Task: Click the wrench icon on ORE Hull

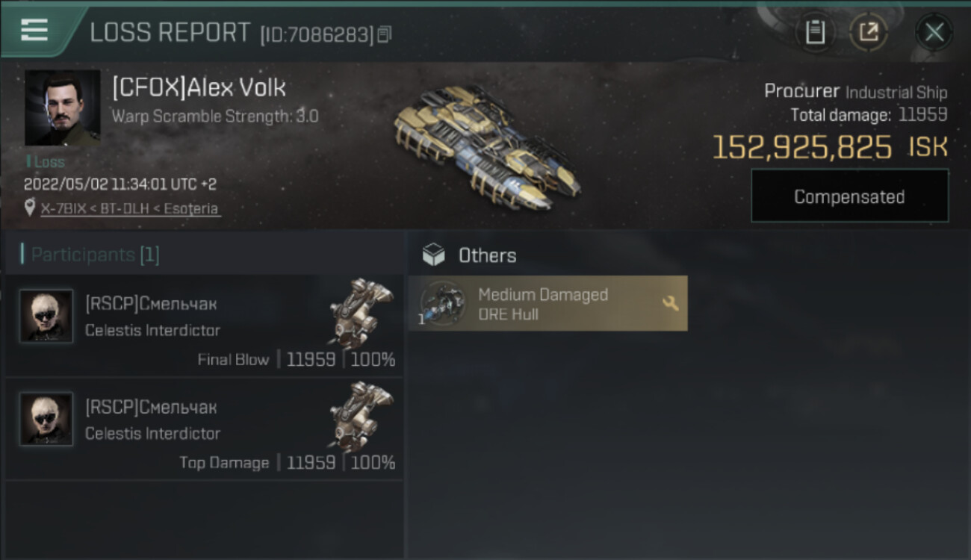Action: pyautogui.click(x=670, y=303)
